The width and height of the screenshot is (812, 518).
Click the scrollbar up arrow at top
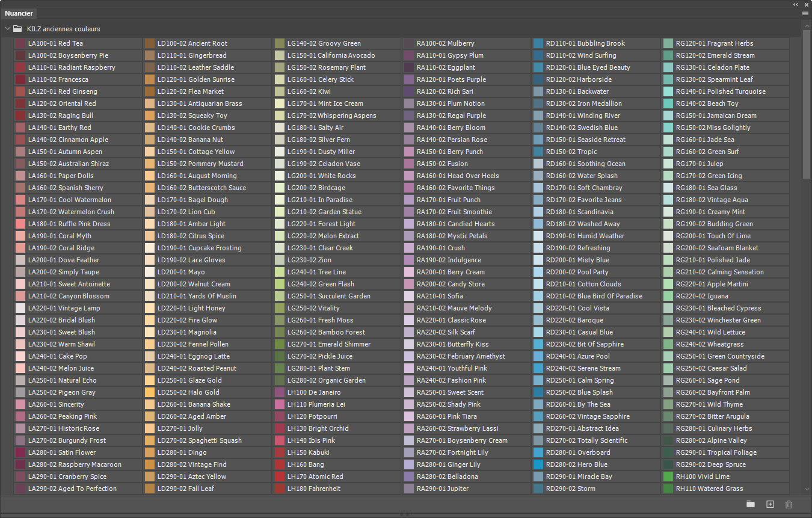[x=807, y=25]
